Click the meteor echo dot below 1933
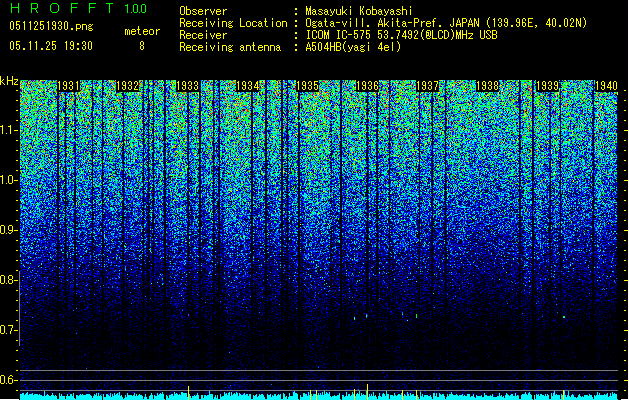The width and height of the screenshot is (629, 400). [188, 315]
